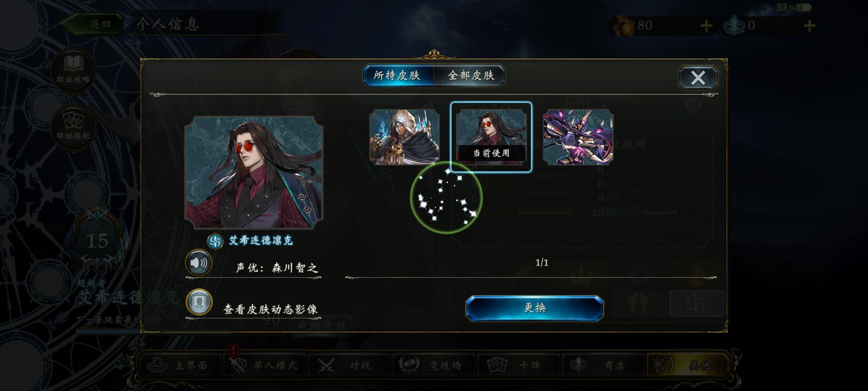Viewport: 868px width, 391px height.
Task: Add crystals with the plus icon
Action: pyautogui.click(x=809, y=26)
